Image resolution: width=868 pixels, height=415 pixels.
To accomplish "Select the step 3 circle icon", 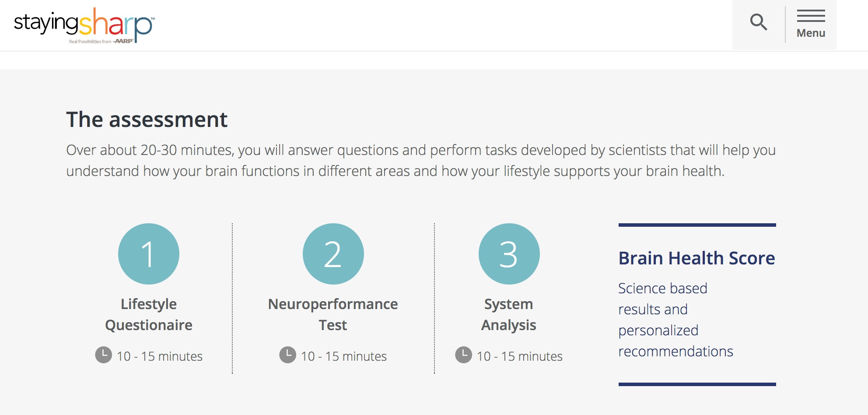I will coord(509,254).
